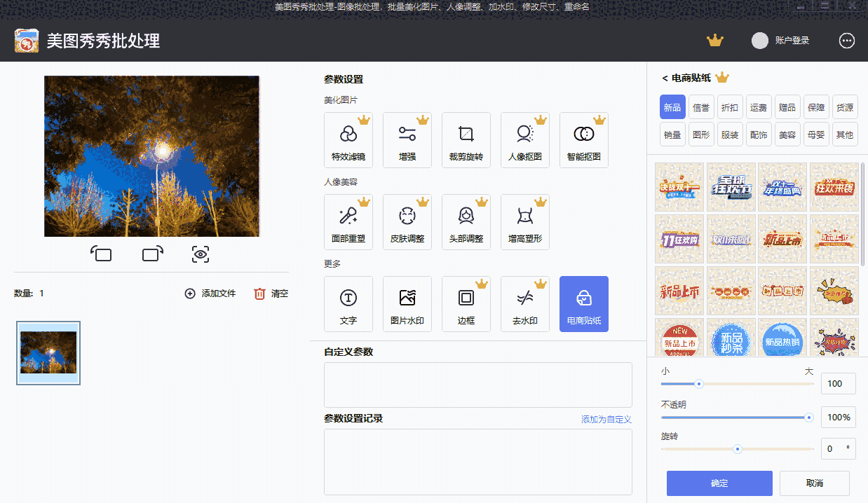Open the 面部重塑 face reshape tool
The height and width of the screenshot is (503, 868).
348,222
